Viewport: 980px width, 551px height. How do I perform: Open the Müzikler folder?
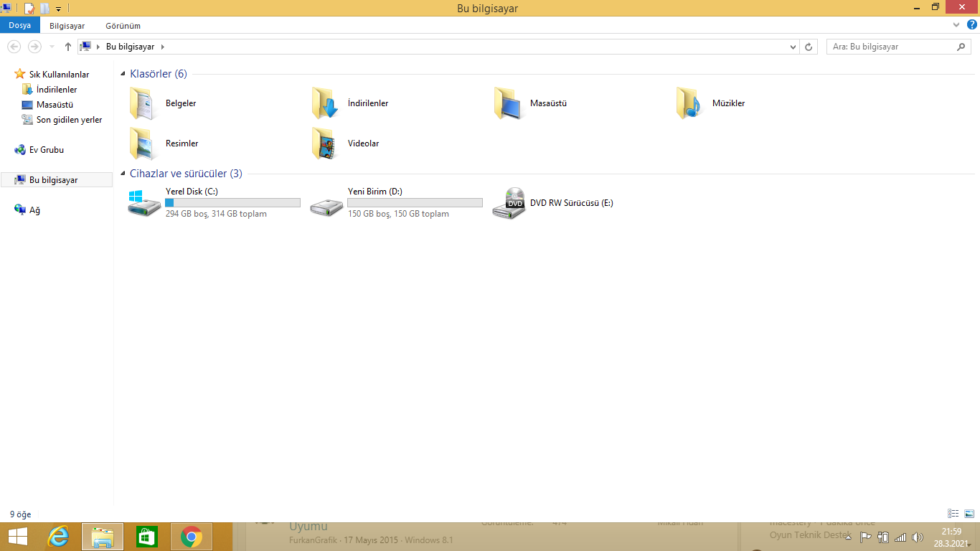tap(711, 103)
